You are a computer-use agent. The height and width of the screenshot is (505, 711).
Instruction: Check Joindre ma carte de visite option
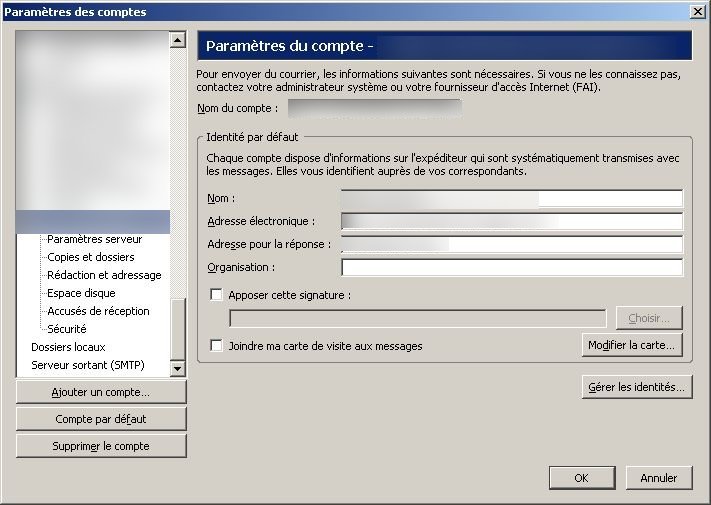pyautogui.click(x=217, y=346)
